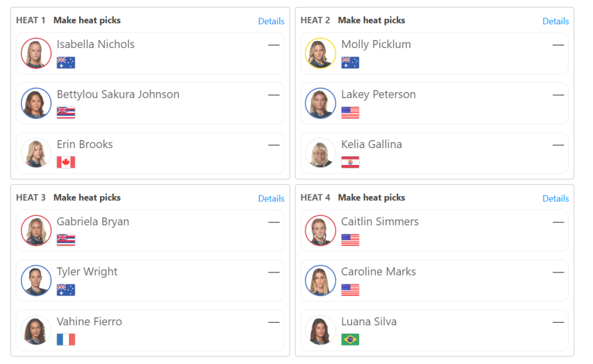Click Kelia Gallina's flag icon
593x364 pixels.
point(350,162)
